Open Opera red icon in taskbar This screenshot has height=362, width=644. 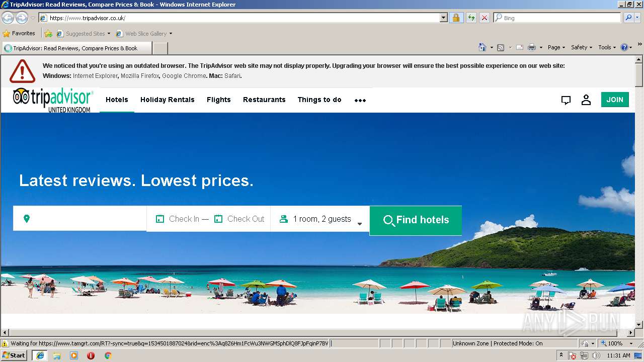click(91, 355)
